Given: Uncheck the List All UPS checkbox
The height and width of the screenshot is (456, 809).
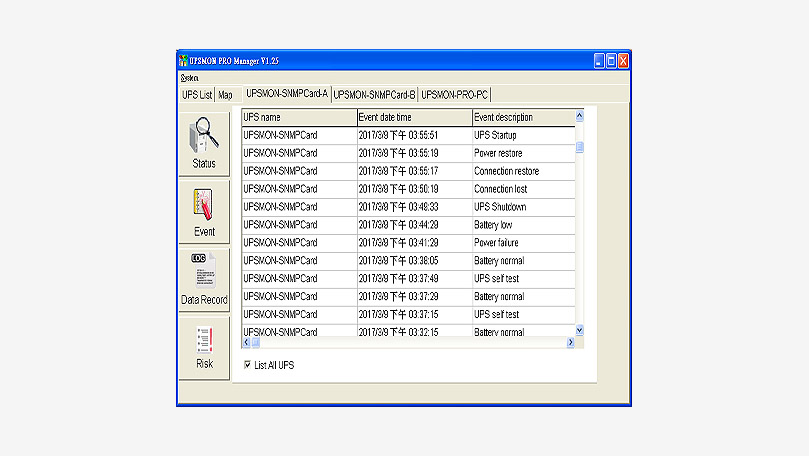Looking at the screenshot, I should point(248,365).
